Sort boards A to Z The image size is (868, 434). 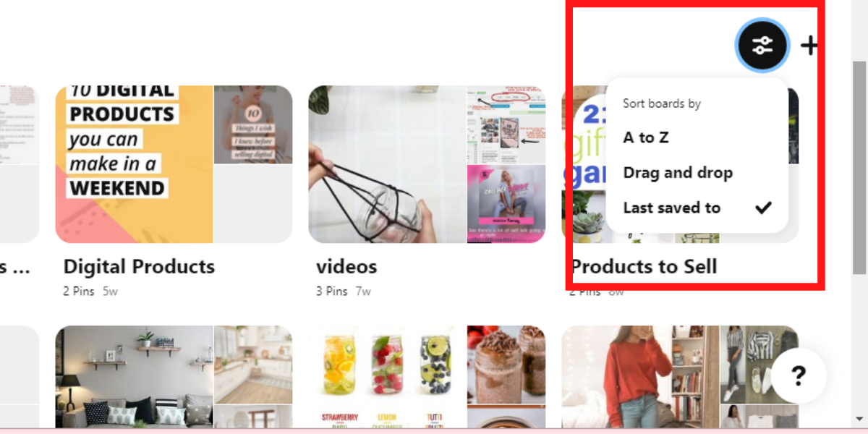click(646, 137)
